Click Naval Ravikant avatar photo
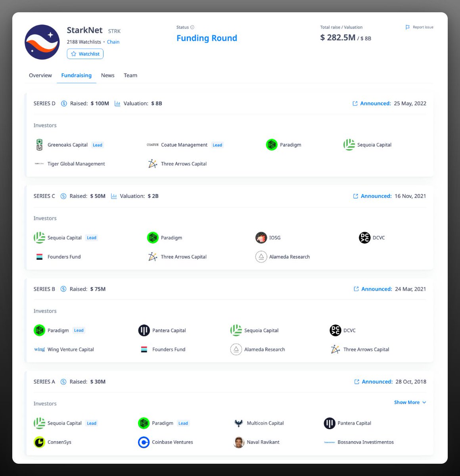The width and height of the screenshot is (460, 476). (x=238, y=442)
